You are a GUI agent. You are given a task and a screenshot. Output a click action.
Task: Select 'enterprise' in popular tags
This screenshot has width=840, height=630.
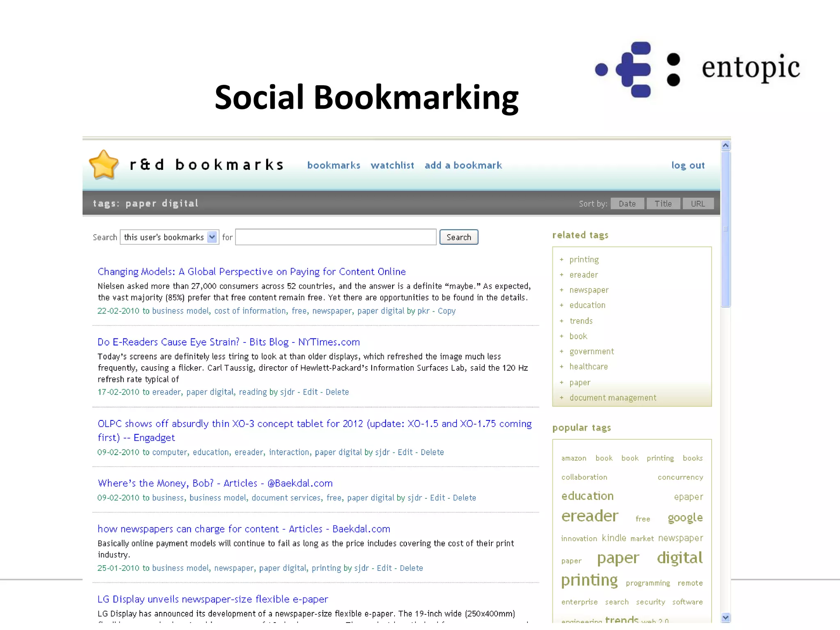pos(579,602)
